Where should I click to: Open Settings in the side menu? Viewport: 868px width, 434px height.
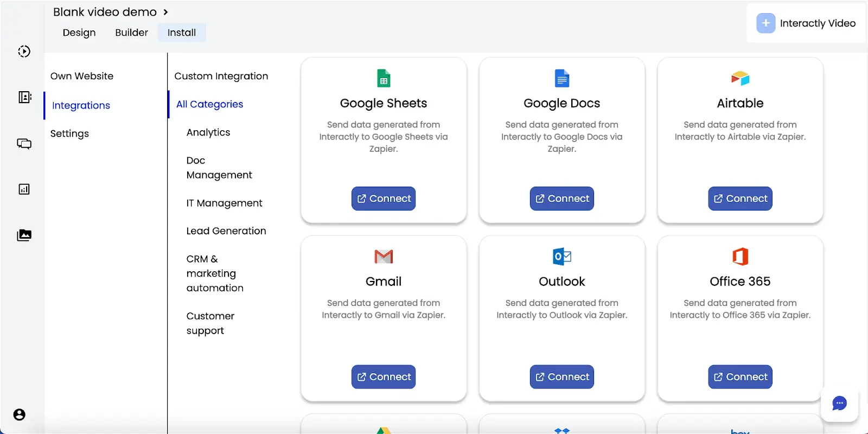pos(69,133)
